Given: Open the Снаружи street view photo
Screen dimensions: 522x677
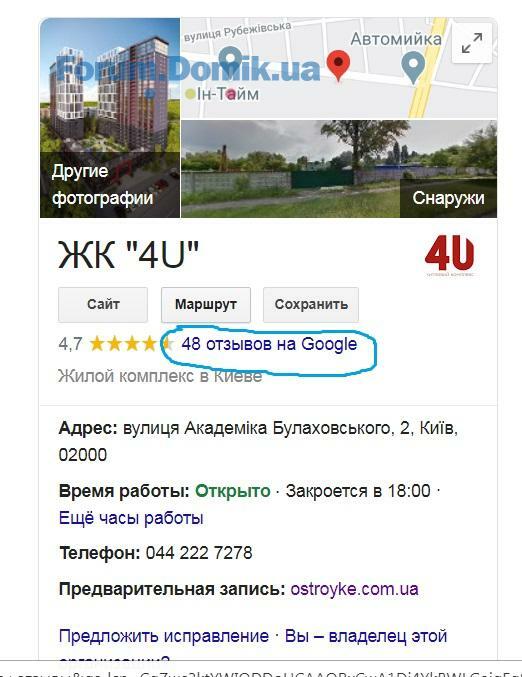Looking at the screenshot, I should [339, 169].
